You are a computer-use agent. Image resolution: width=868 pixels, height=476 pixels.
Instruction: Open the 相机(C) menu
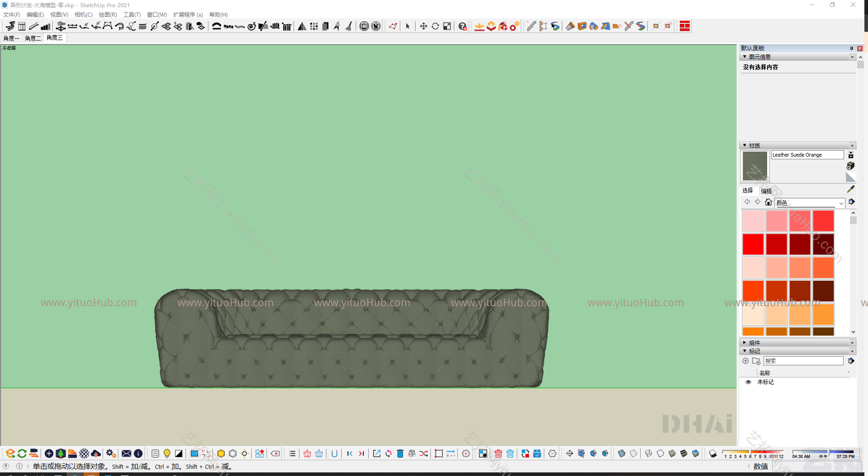click(x=84, y=15)
